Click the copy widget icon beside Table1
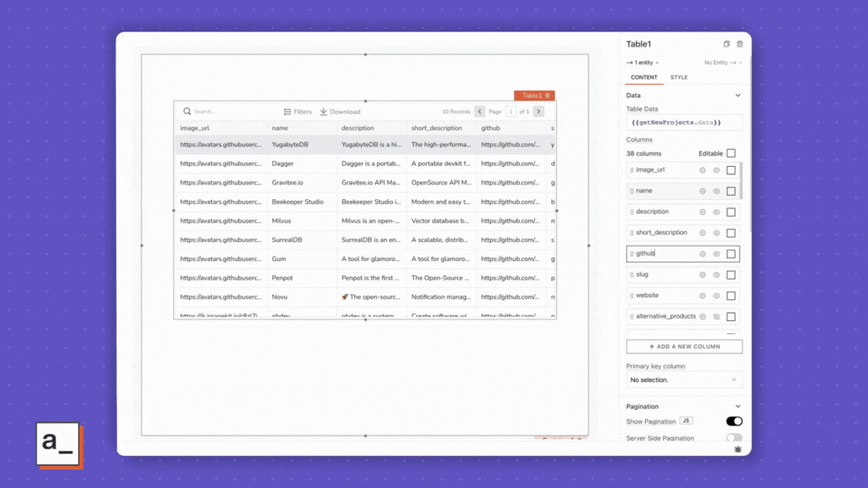Screen dimensions: 868x488 pyautogui.click(x=726, y=44)
